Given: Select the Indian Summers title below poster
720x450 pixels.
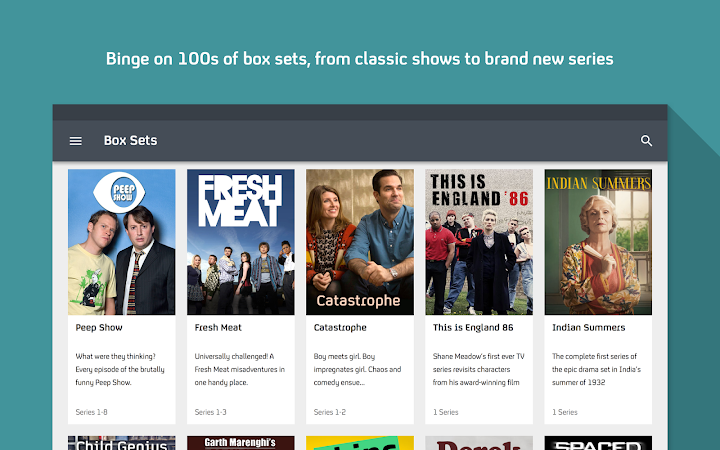Looking at the screenshot, I should tap(589, 327).
